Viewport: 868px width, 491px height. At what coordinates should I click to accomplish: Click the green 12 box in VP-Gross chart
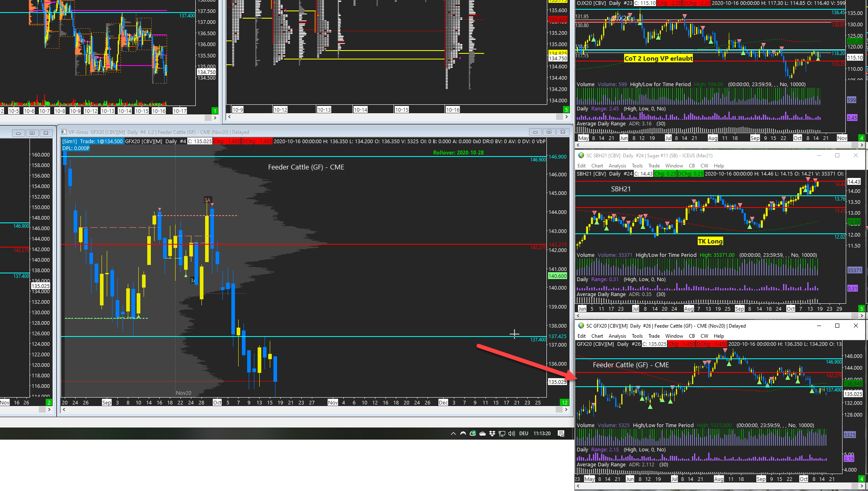click(x=564, y=402)
